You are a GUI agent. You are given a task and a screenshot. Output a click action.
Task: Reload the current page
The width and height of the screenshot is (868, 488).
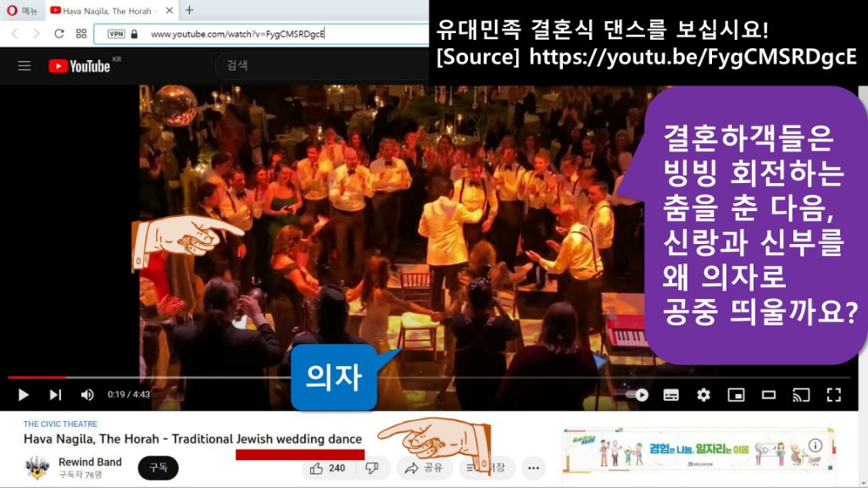(58, 34)
